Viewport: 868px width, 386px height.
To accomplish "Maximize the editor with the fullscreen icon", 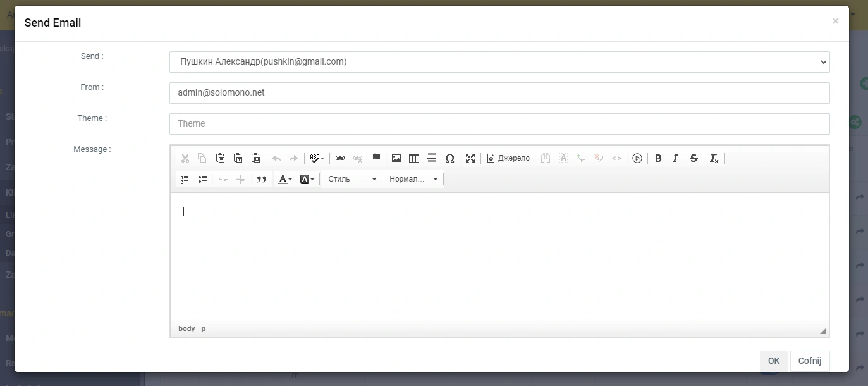I will click(470, 158).
